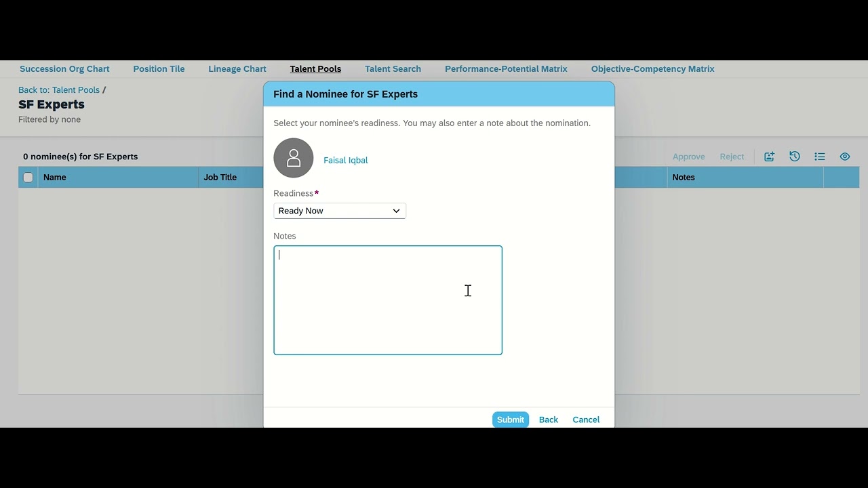The width and height of the screenshot is (868, 488).
Task: Click the Approve button
Action: [689, 157]
